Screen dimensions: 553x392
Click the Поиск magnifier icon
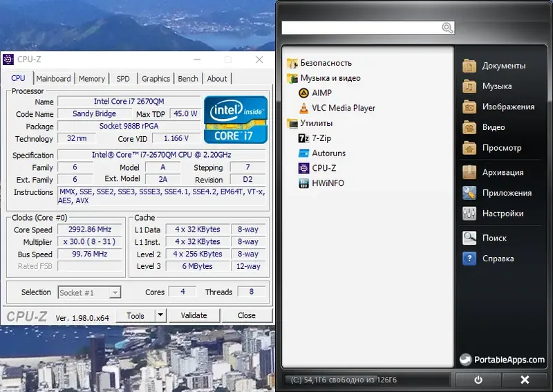click(469, 238)
